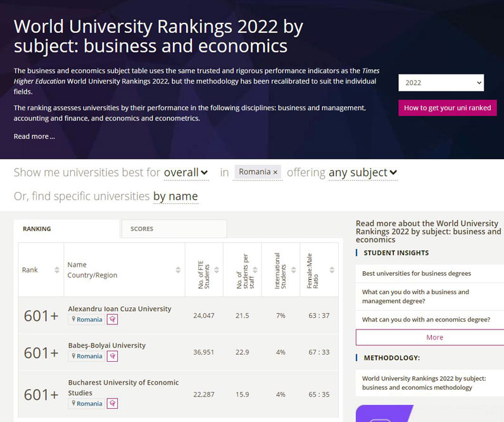Click Romania tag under Alexandru Ioan Cuza
This screenshot has height=422, width=504.
pos(87,319)
